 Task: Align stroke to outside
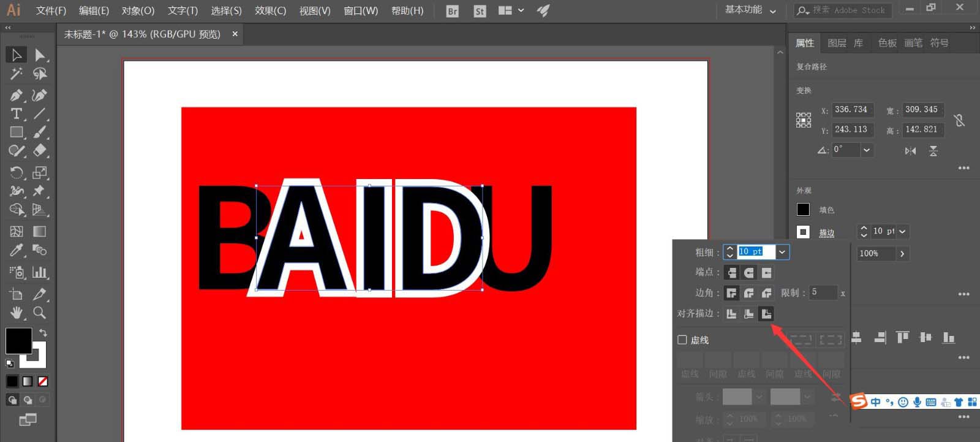pos(766,314)
